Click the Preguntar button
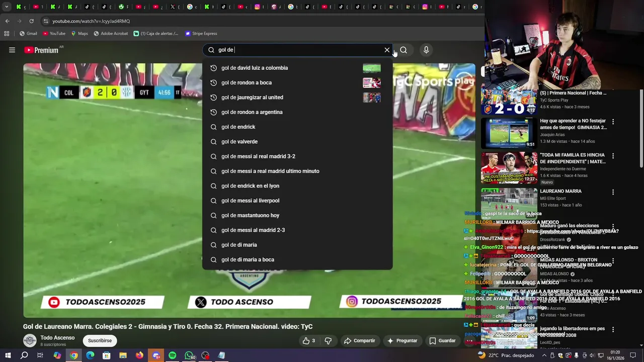 coord(402,341)
